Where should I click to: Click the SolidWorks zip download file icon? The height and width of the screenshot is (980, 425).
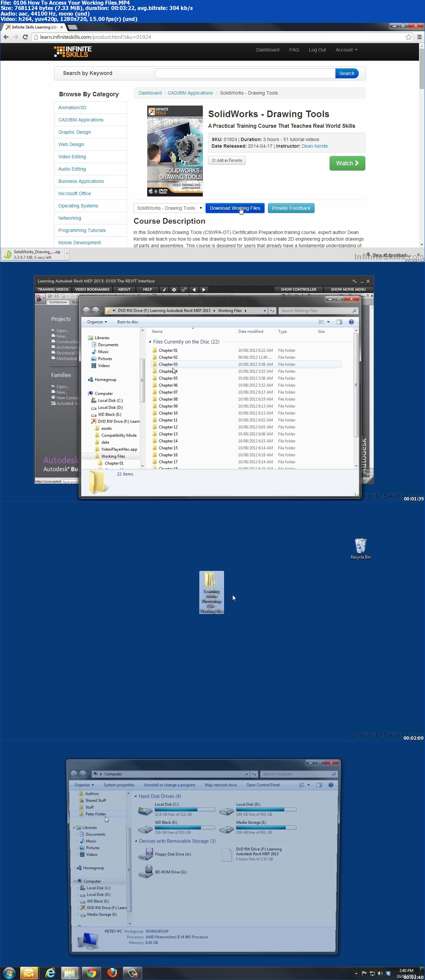(7, 255)
